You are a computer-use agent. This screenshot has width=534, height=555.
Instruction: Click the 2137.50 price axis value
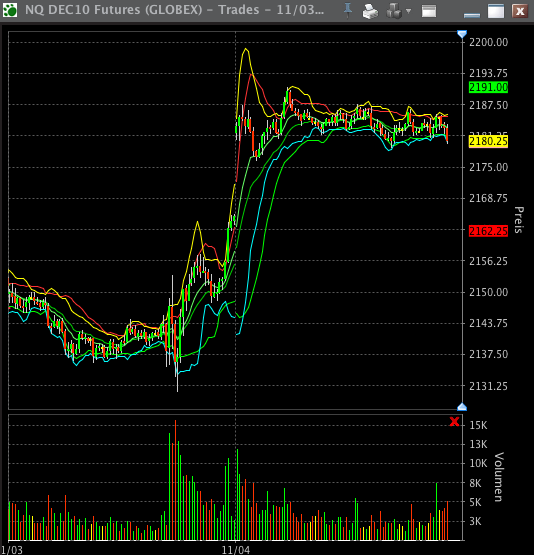click(488, 354)
